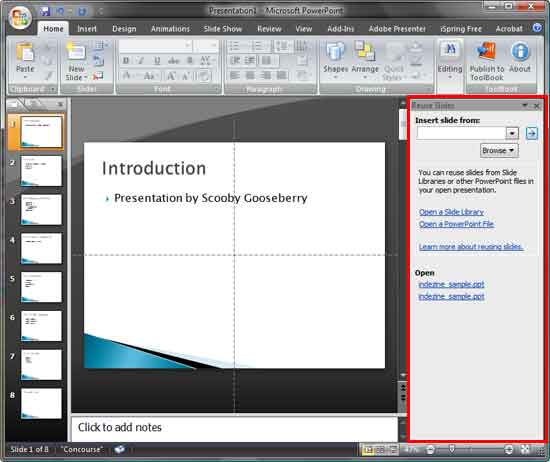550x462 pixels.
Task: Toggle Italic formatting
Action: (x=141, y=61)
